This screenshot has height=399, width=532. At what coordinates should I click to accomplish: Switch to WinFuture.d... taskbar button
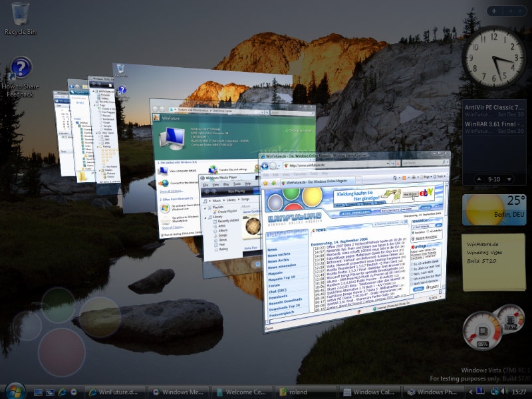(114, 392)
